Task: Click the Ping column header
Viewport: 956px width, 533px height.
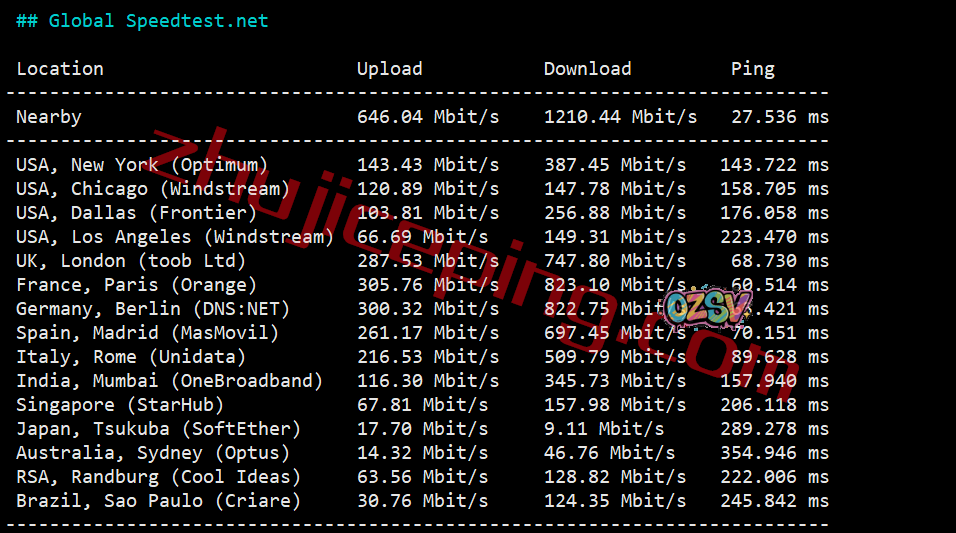Action: pyautogui.click(x=752, y=70)
